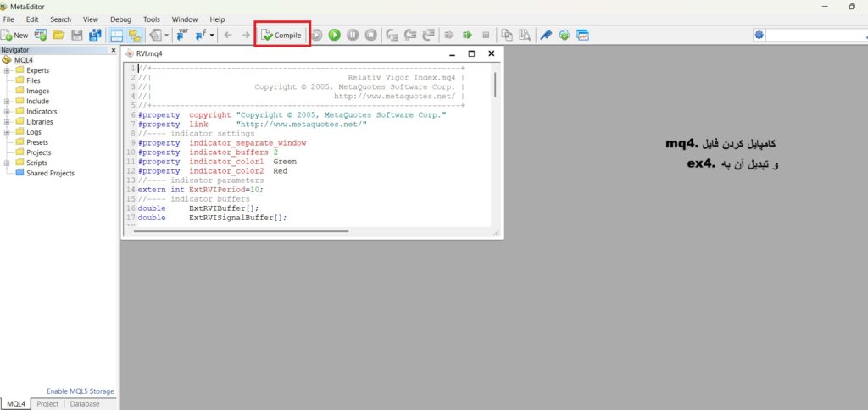Click the Find in Files magnifier icon

[526, 35]
